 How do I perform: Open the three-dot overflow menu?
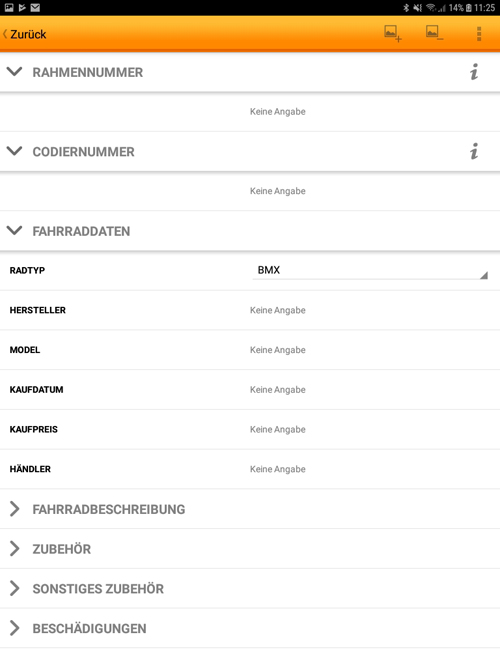[x=479, y=34]
